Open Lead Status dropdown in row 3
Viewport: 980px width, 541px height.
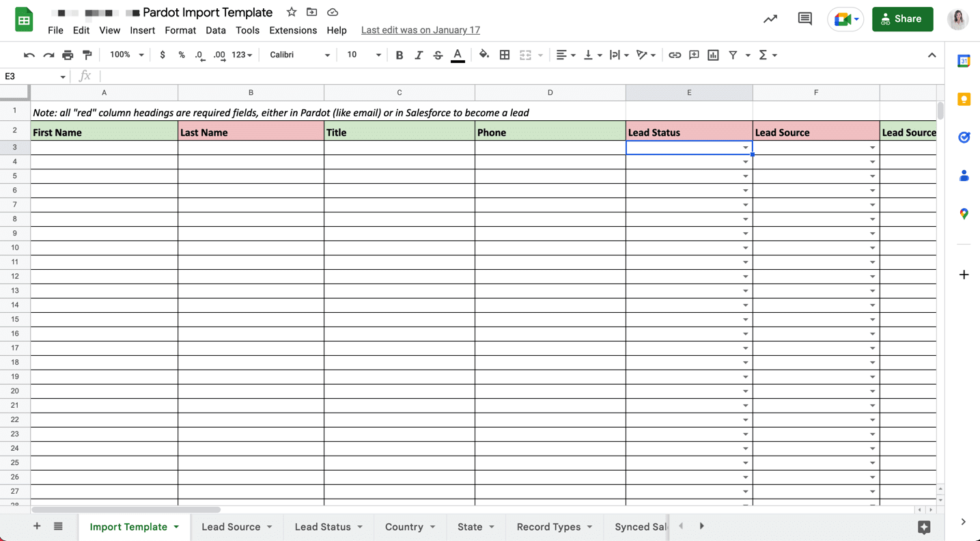click(745, 148)
